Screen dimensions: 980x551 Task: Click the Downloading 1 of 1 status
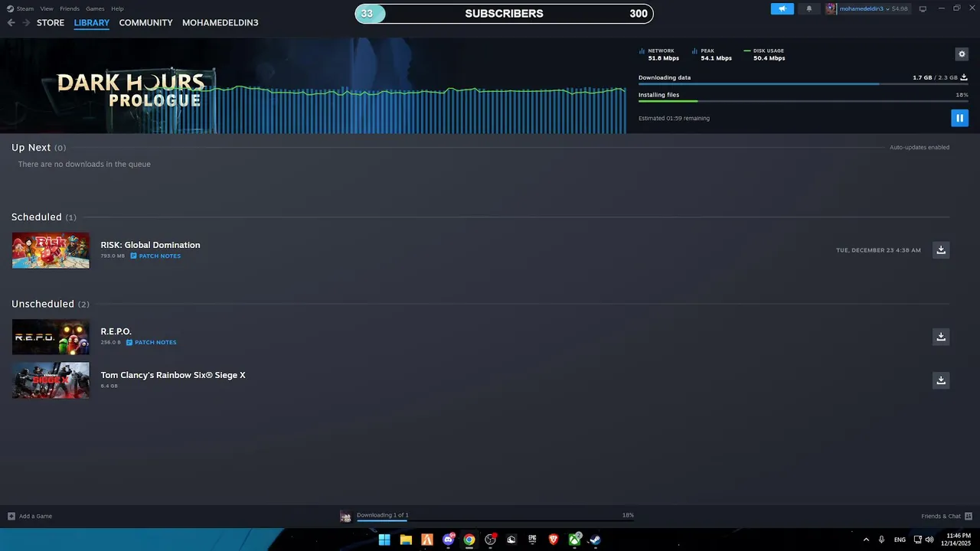[x=383, y=515]
